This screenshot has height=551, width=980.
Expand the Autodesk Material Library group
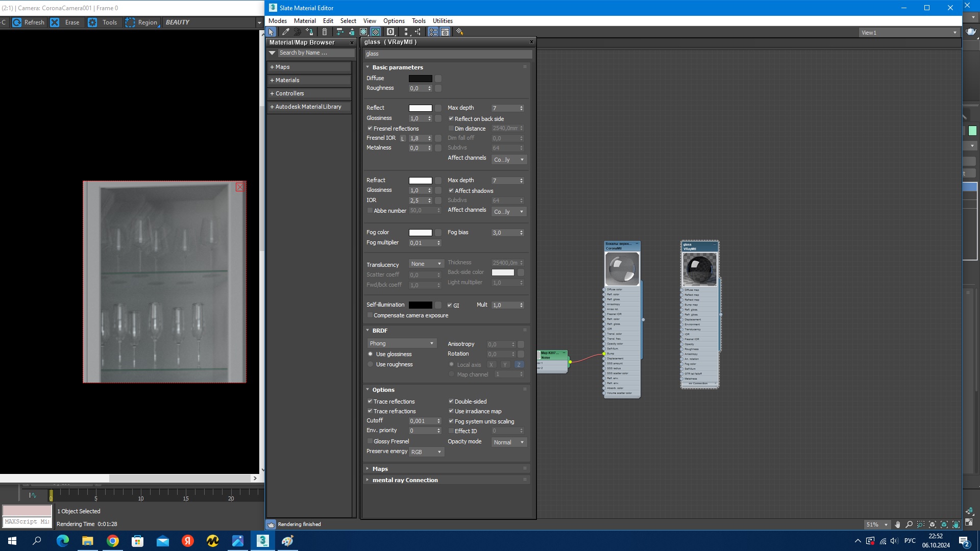(x=309, y=107)
